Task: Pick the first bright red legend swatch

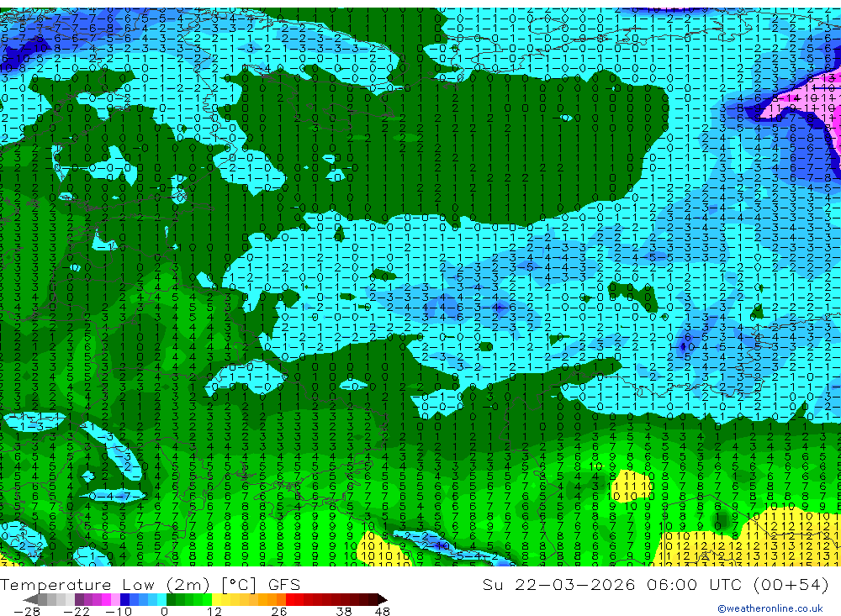Action: pos(290,600)
